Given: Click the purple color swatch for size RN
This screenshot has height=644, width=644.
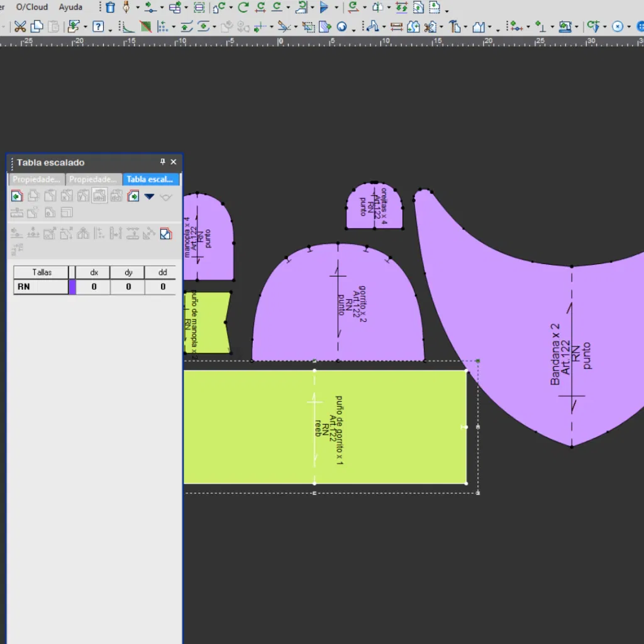Looking at the screenshot, I should (x=72, y=287).
